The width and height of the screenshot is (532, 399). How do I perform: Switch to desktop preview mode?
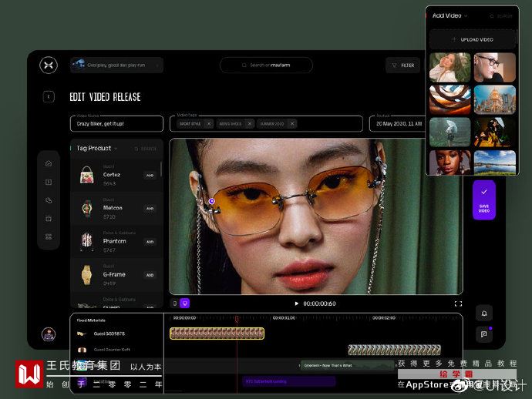[184, 303]
